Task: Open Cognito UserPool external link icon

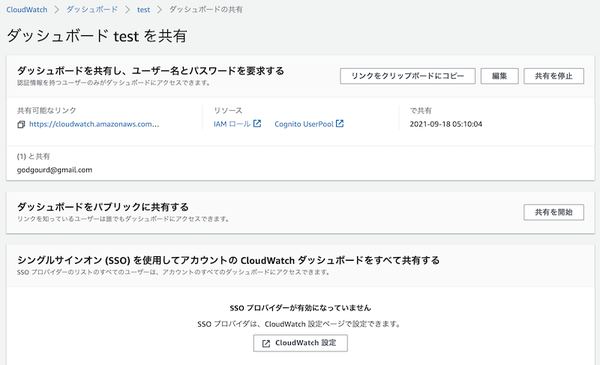Action: 339,124
